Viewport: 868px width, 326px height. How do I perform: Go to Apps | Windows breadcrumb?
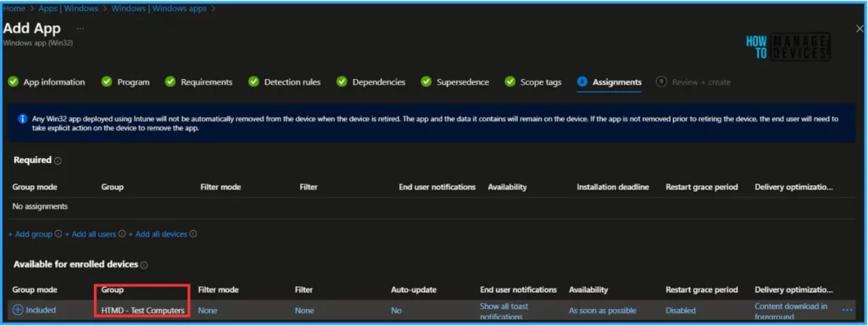pos(68,8)
